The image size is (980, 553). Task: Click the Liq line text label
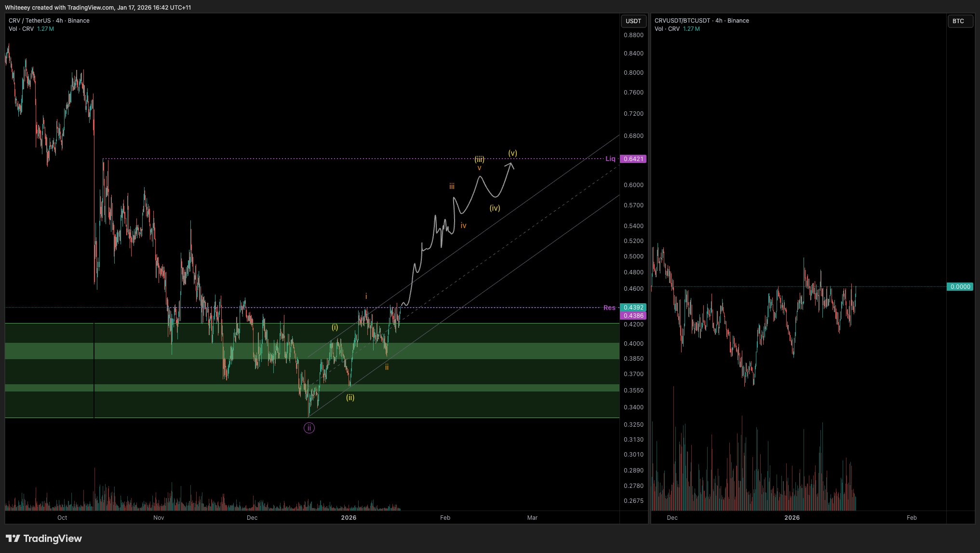(610, 159)
